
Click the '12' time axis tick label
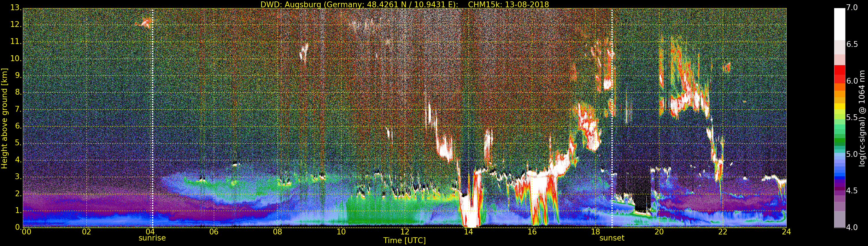pyautogui.click(x=405, y=232)
